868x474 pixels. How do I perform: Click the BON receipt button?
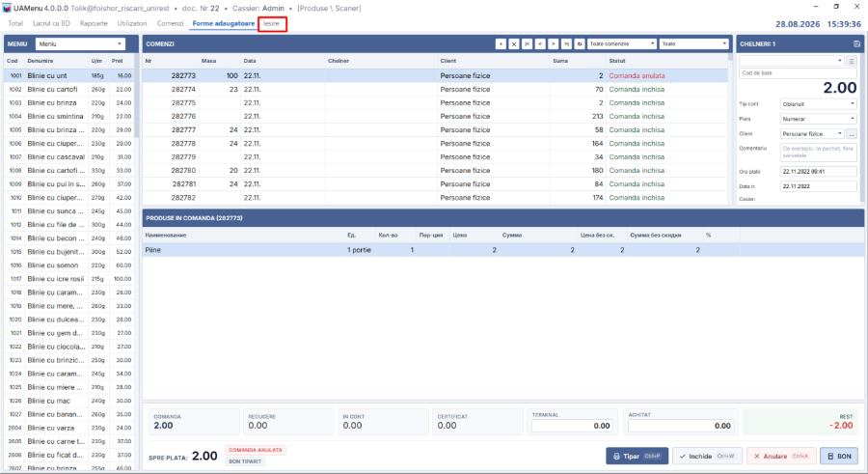tap(839, 456)
